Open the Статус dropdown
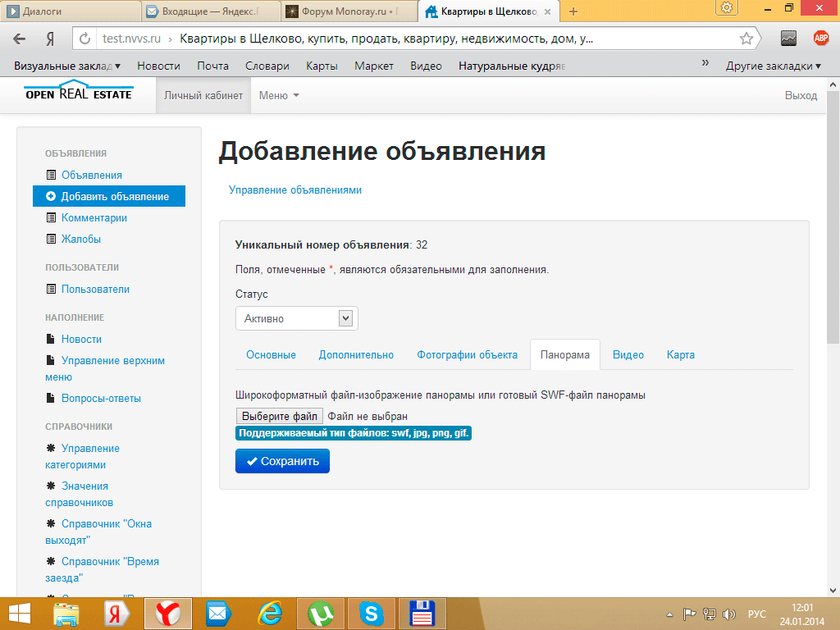Viewport: 840px width, 630px height. pyautogui.click(x=296, y=318)
